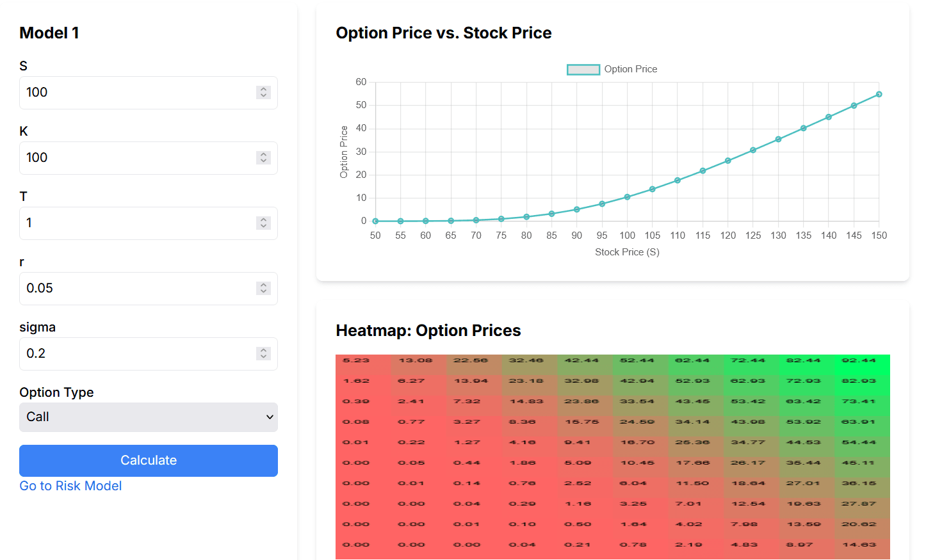Decrement the r value using its stepper arrow

(263, 292)
